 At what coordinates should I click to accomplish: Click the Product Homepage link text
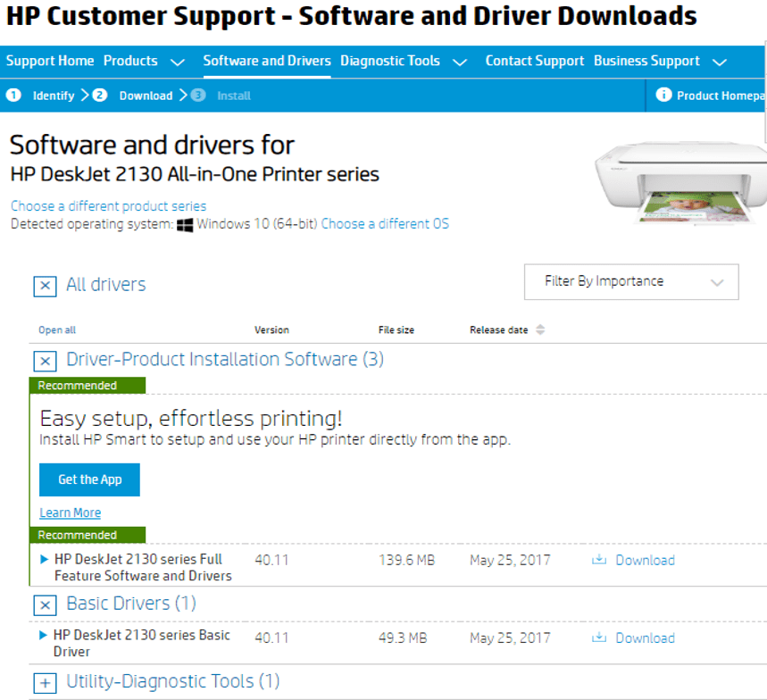tap(721, 96)
